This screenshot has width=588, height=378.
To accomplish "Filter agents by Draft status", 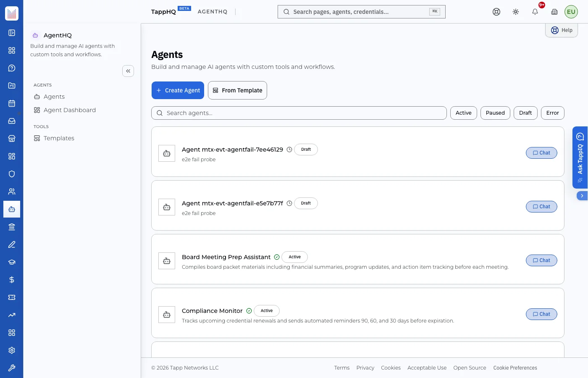I will 525,113.
